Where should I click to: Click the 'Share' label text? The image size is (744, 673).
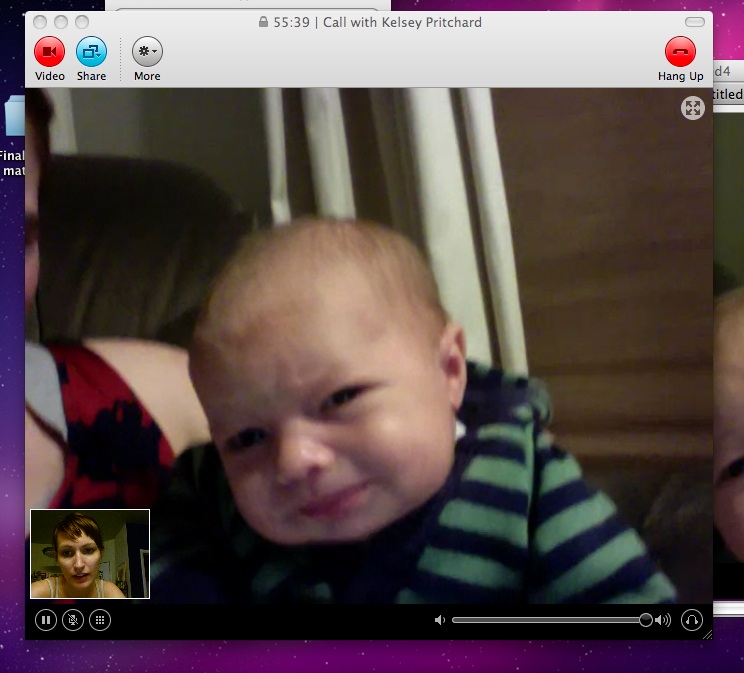coord(92,76)
